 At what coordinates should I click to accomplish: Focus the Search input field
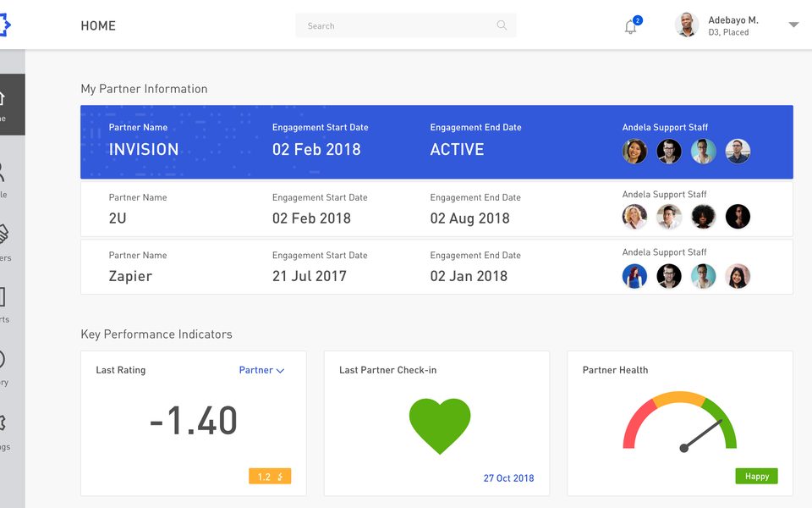[405, 25]
